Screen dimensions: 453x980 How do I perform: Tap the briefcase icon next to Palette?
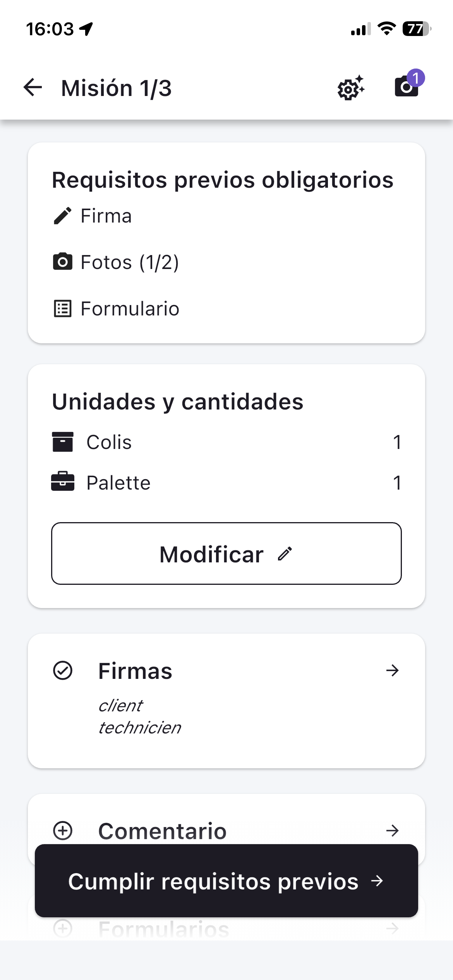pos(62,482)
